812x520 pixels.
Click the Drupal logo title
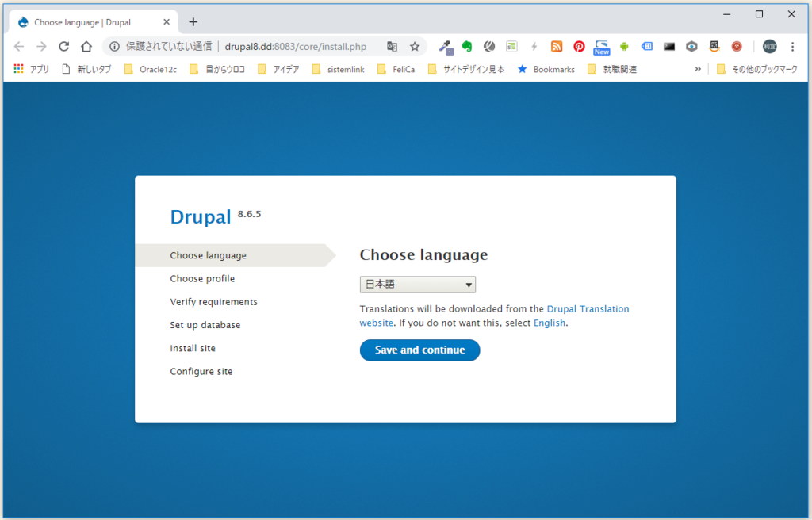201,216
